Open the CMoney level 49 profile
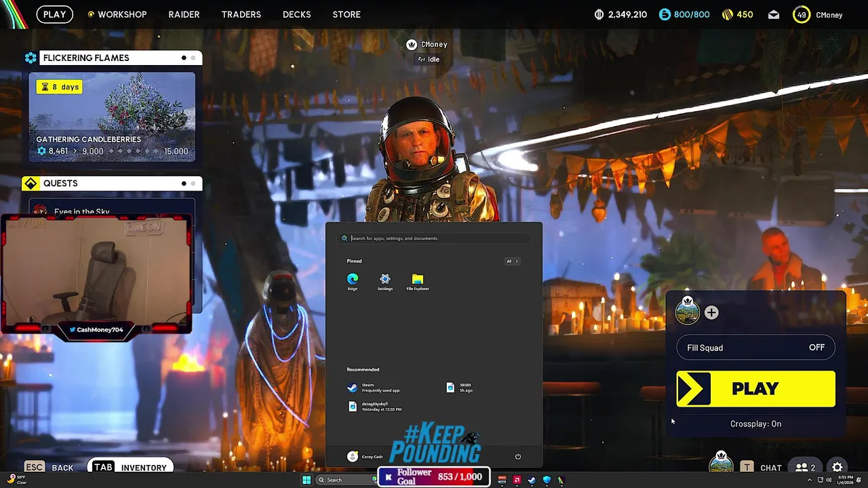The height and width of the screenshot is (488, 868). pyautogui.click(x=818, y=14)
